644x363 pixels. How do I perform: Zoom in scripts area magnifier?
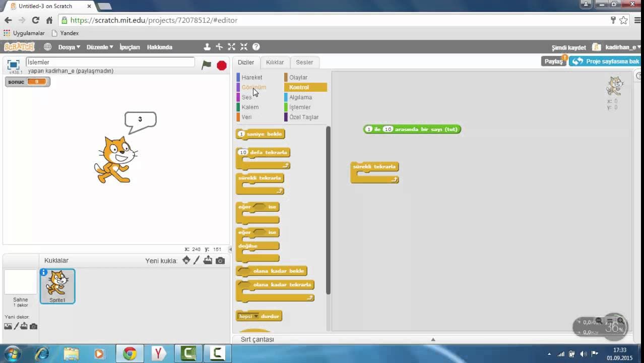tap(621, 321)
